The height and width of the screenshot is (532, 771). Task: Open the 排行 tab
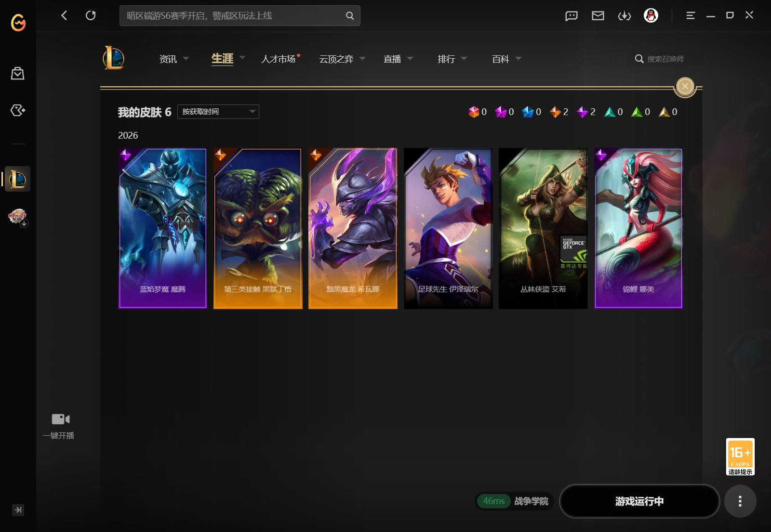coord(446,59)
